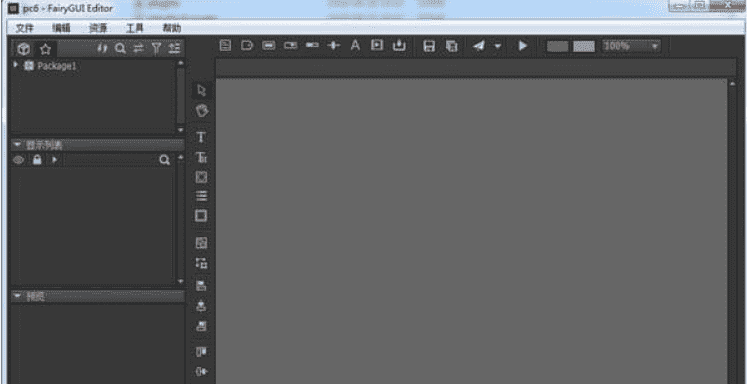Click the save icon in the toolbar
The height and width of the screenshot is (384, 747).
[429, 46]
